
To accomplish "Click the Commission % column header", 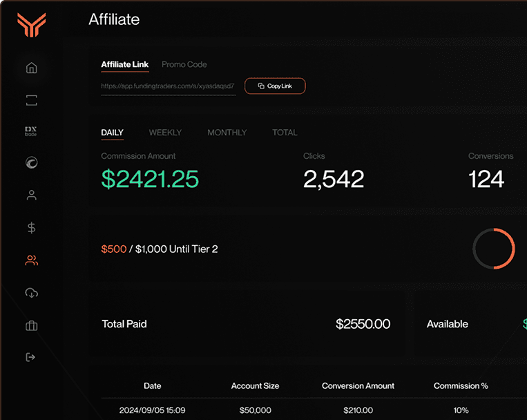I will (x=461, y=385).
